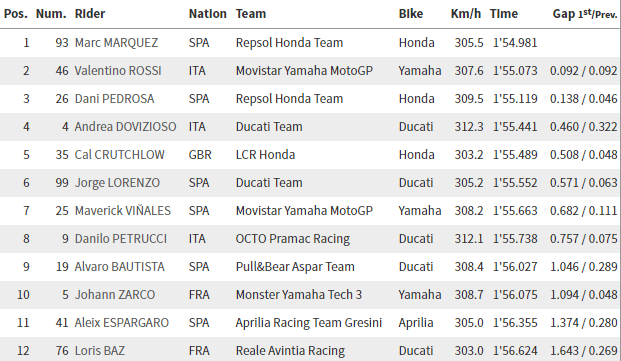The width and height of the screenshot is (621, 361).
Task: Open rider Marc MARQUEZ
Action: tap(116, 43)
